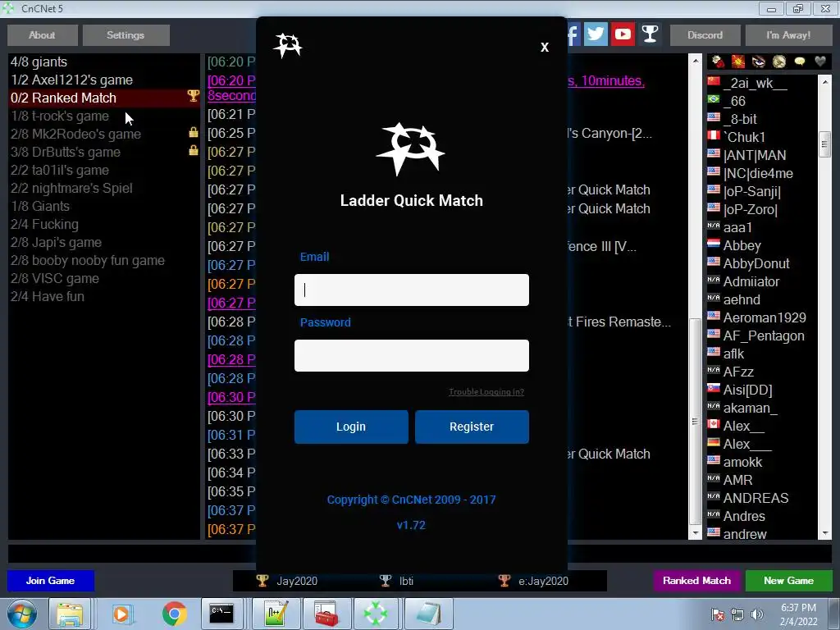Select Axel1212's game in lobby list
Image resolution: width=840 pixels, height=630 pixels.
[104, 80]
